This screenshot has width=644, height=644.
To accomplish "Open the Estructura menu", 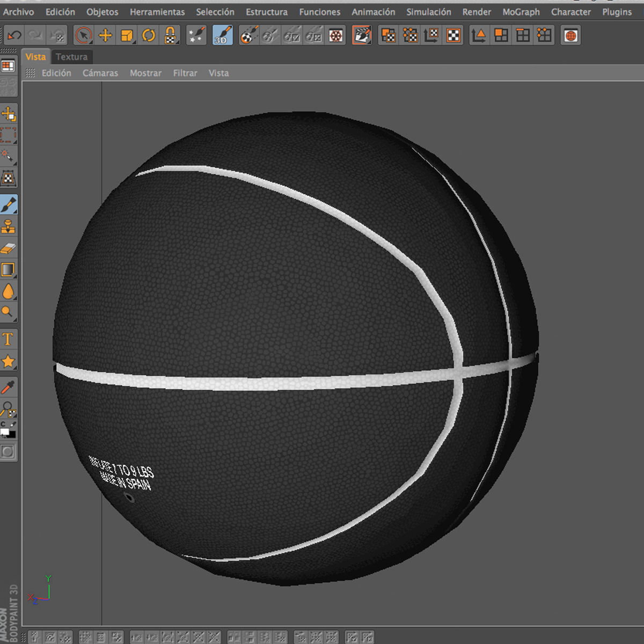I will (267, 12).
